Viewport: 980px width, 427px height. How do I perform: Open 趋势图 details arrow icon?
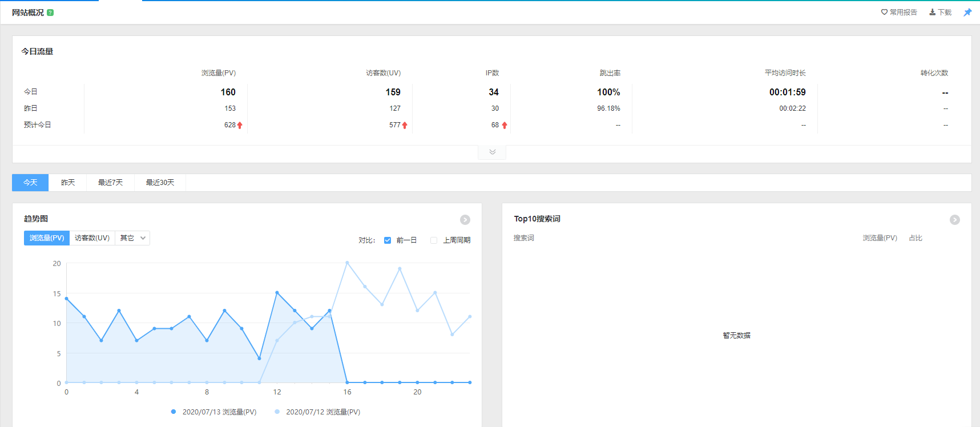[x=465, y=220]
